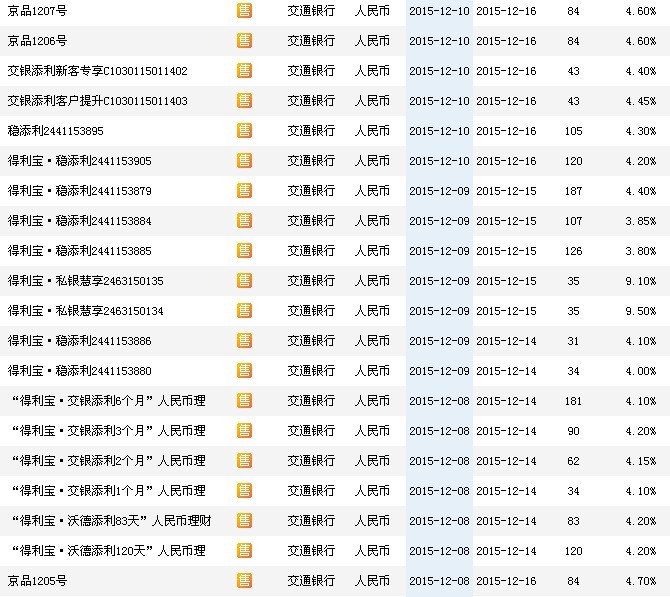Click the 售 icon beside 私银慧享2463150134
The image size is (670, 597).
click(244, 311)
